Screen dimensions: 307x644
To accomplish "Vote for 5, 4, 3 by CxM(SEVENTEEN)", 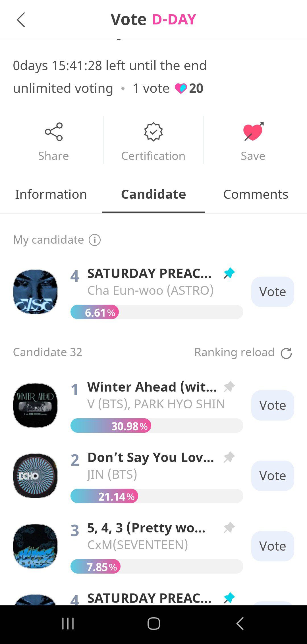I will coord(272,546).
